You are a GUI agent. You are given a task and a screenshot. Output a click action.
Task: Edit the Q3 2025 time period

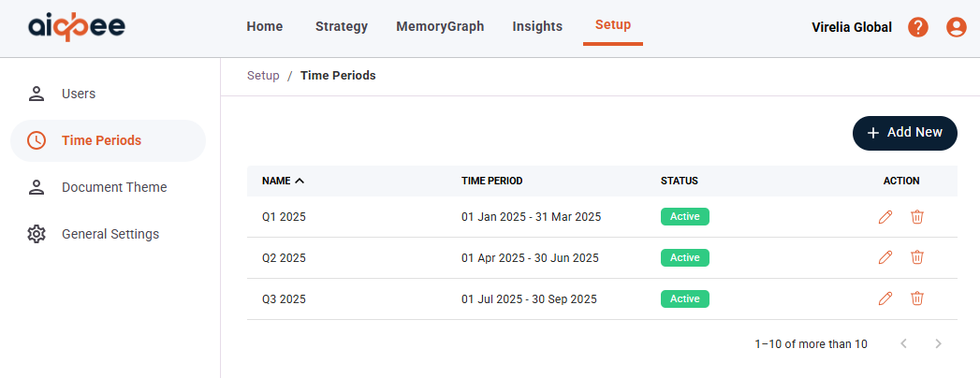point(885,298)
